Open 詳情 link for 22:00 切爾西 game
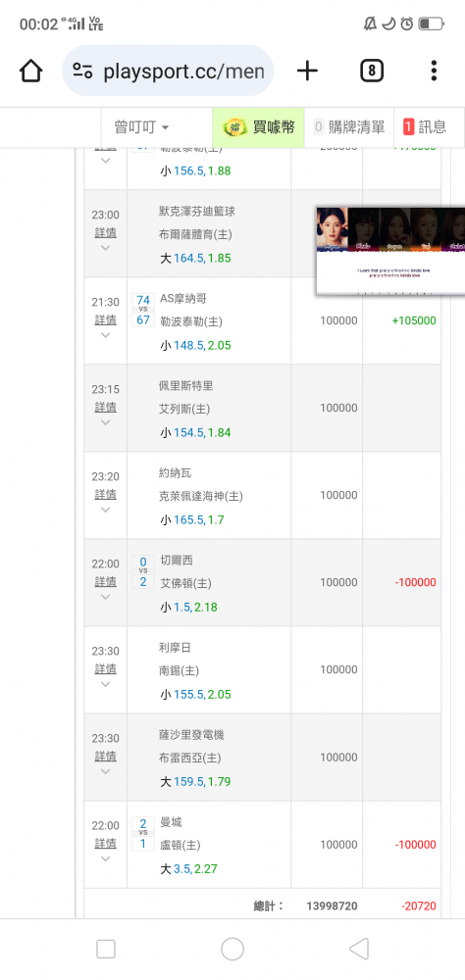 pos(105,582)
